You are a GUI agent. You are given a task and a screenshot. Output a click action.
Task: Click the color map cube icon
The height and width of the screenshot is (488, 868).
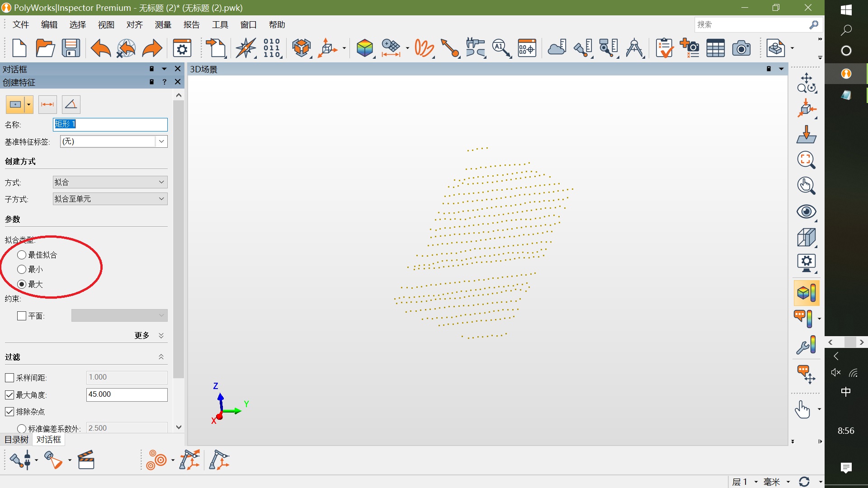tap(364, 48)
